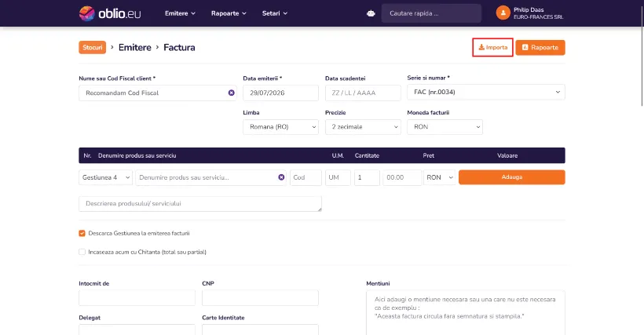644x335 pixels.
Task: Open the Moneda facturii dropdown
Action: click(445, 127)
